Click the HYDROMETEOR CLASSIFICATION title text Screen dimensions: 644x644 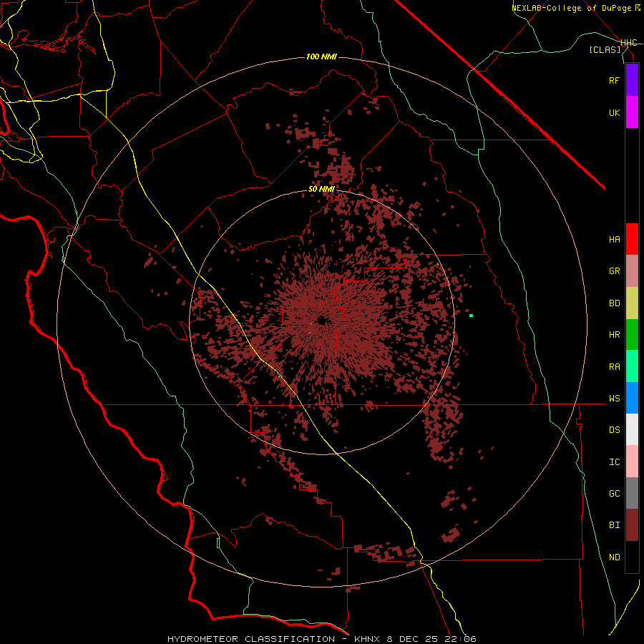pyautogui.click(x=251, y=639)
